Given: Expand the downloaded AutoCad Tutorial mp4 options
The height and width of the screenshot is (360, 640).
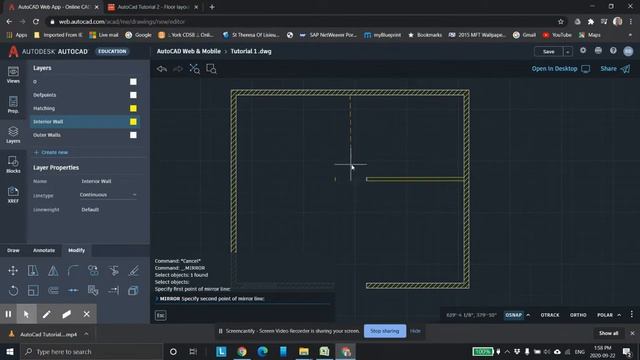Looking at the screenshot, I should click(87, 334).
